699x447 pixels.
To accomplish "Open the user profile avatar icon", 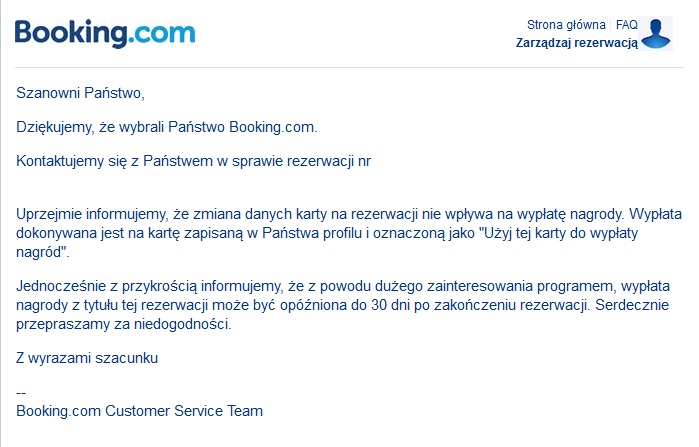I will pyautogui.click(x=656, y=33).
